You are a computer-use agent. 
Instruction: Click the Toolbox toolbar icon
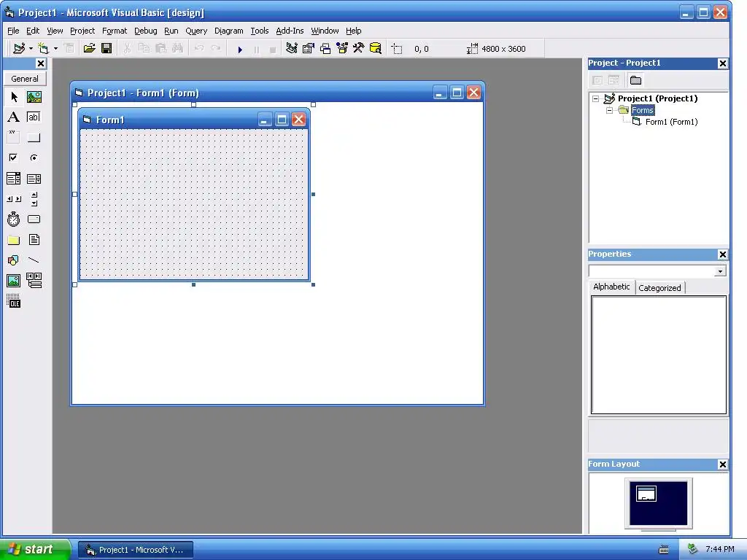click(359, 49)
